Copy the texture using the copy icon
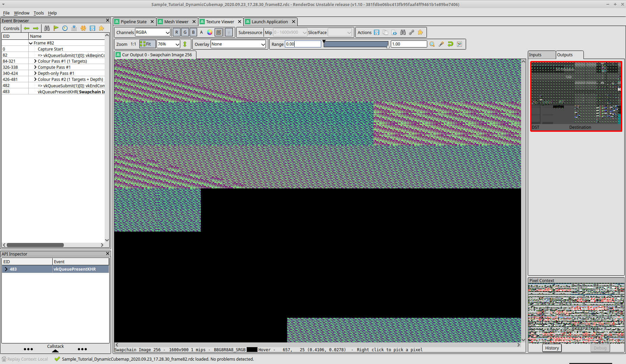This screenshot has height=364, width=626. (x=385, y=32)
